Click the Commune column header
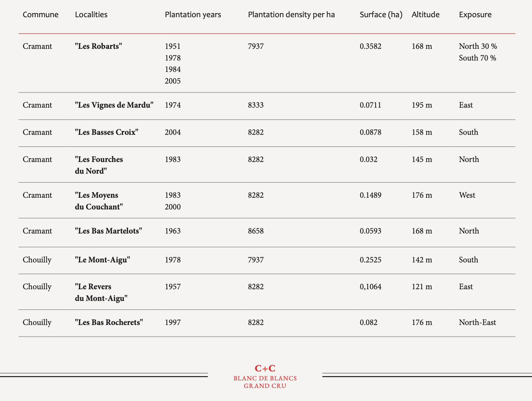 [41, 14]
